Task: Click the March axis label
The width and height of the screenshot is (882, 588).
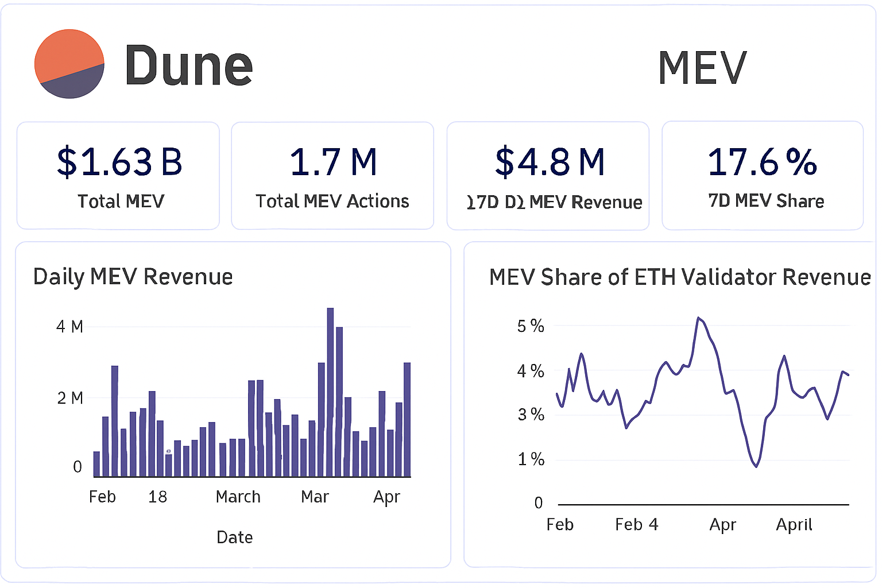Action: click(x=238, y=497)
